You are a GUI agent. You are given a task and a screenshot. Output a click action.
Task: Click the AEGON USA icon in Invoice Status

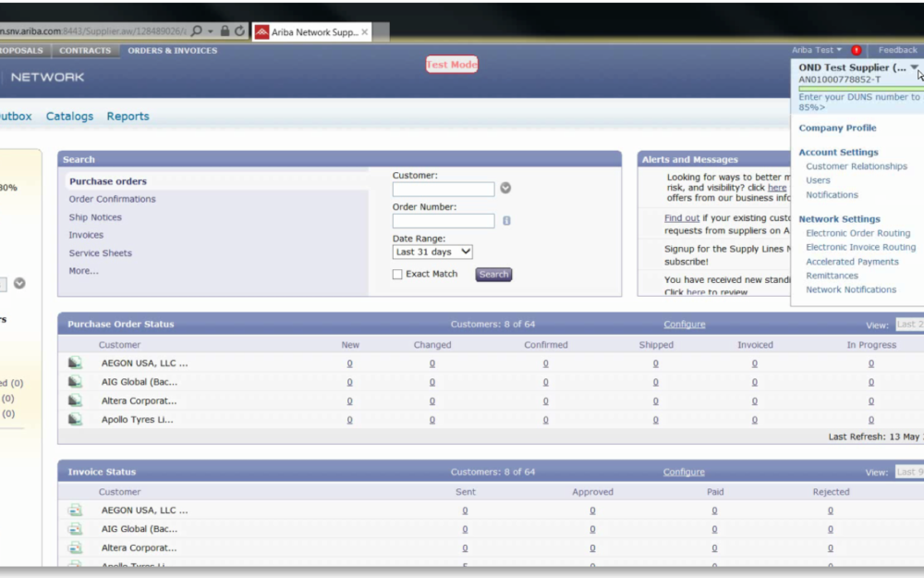point(75,510)
